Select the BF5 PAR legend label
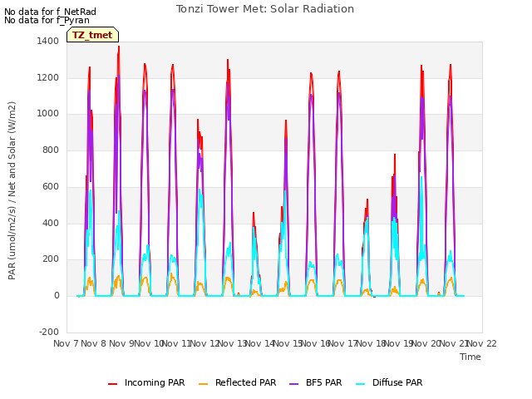 [x=323, y=382]
